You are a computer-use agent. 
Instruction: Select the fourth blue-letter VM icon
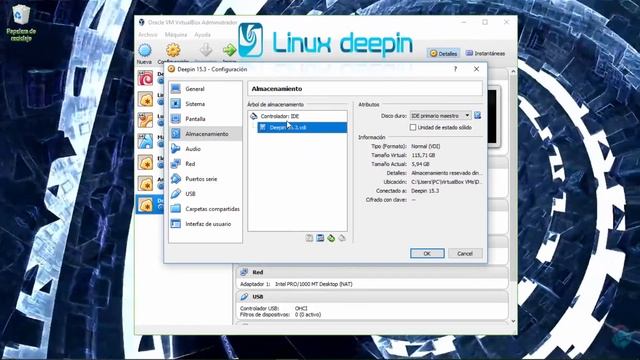click(145, 141)
